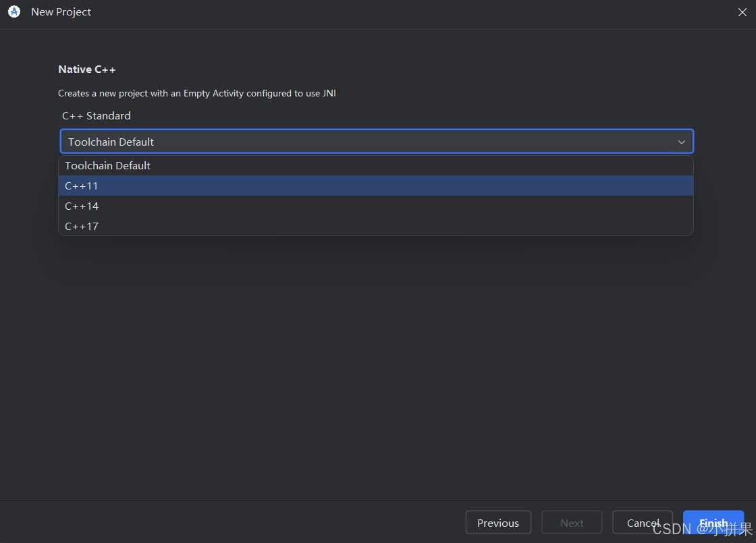The image size is (756, 543).
Task: Pick the C++14 standard option
Action: pyautogui.click(x=375, y=206)
